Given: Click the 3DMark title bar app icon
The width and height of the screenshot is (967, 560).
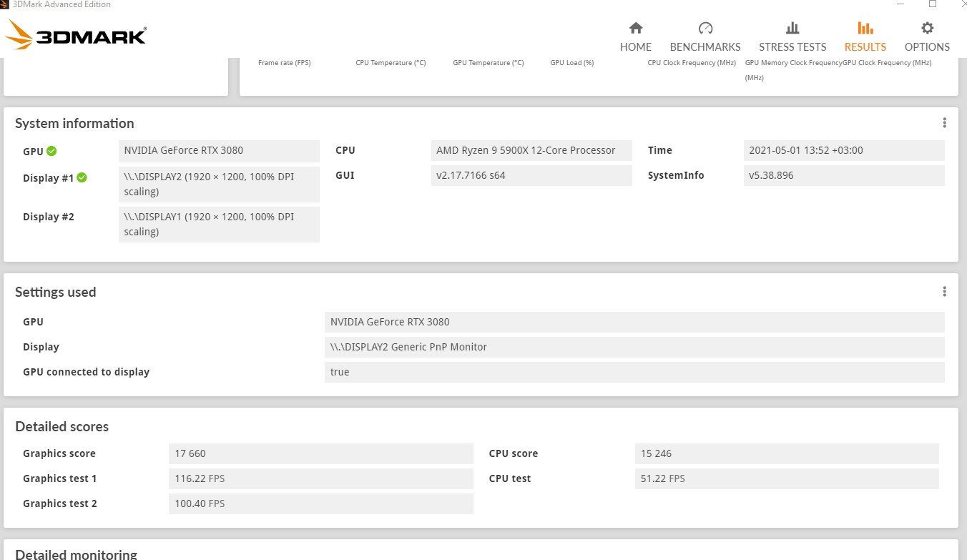Looking at the screenshot, I should pos(5,4).
